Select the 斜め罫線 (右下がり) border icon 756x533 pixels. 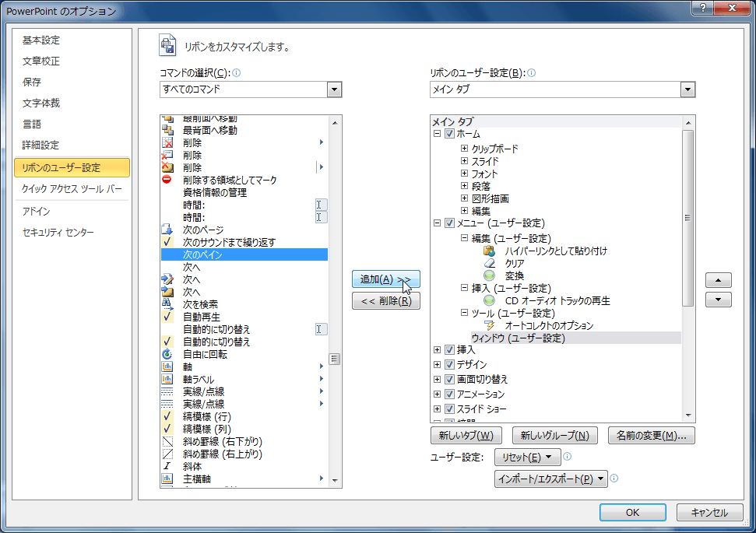[167, 441]
